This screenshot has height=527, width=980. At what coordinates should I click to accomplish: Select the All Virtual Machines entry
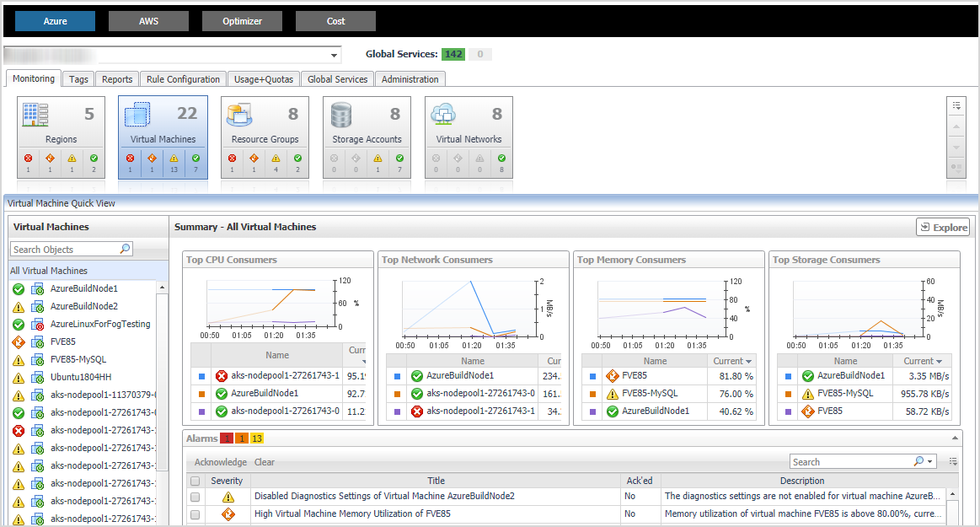(88, 271)
